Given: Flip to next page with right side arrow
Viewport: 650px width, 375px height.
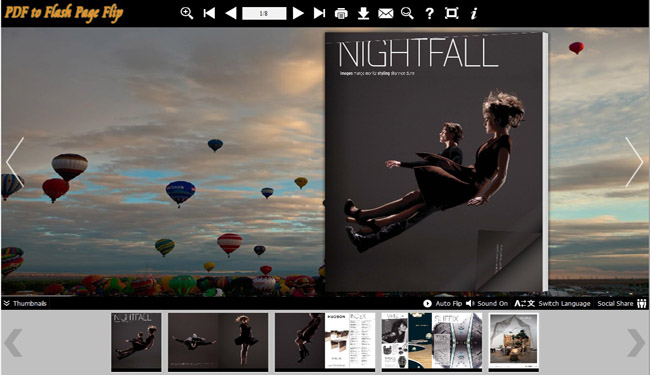Looking at the screenshot, I should click(634, 162).
